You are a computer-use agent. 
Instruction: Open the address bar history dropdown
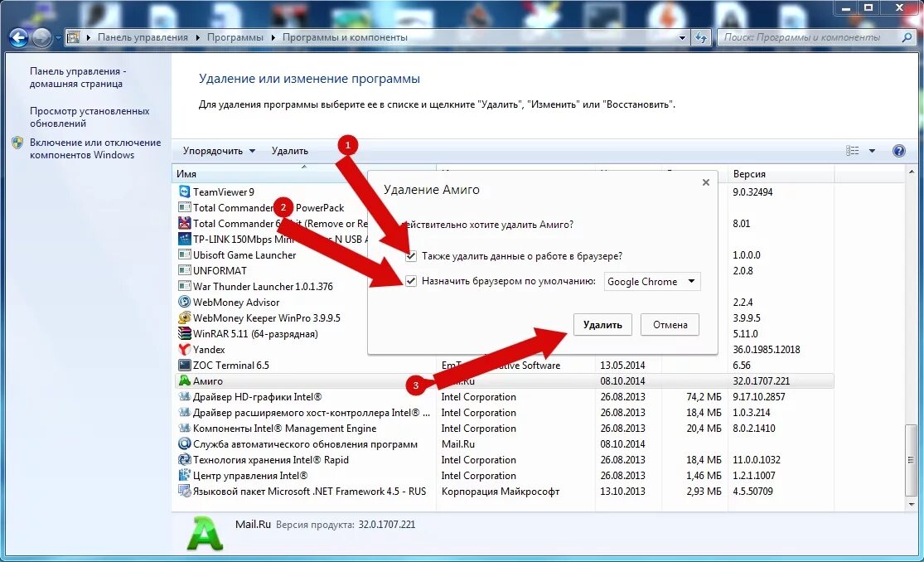[x=682, y=38]
